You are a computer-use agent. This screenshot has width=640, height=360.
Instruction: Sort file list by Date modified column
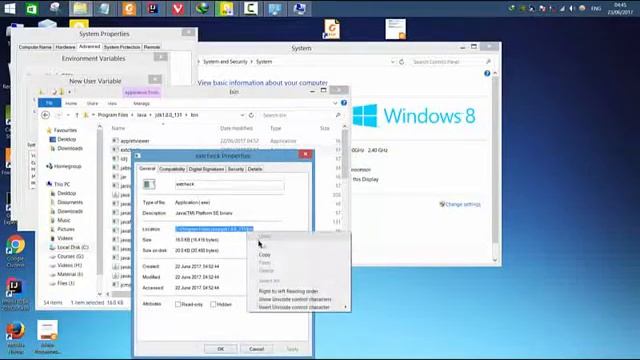pyautogui.click(x=236, y=128)
